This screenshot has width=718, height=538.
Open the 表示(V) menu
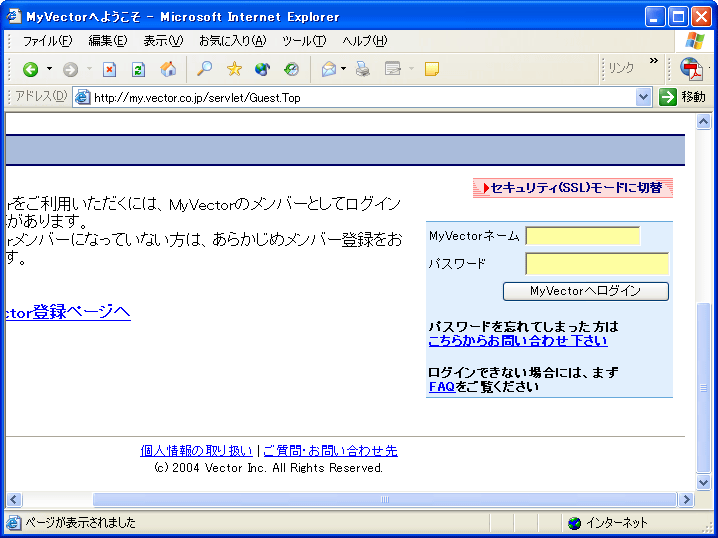pos(163,41)
